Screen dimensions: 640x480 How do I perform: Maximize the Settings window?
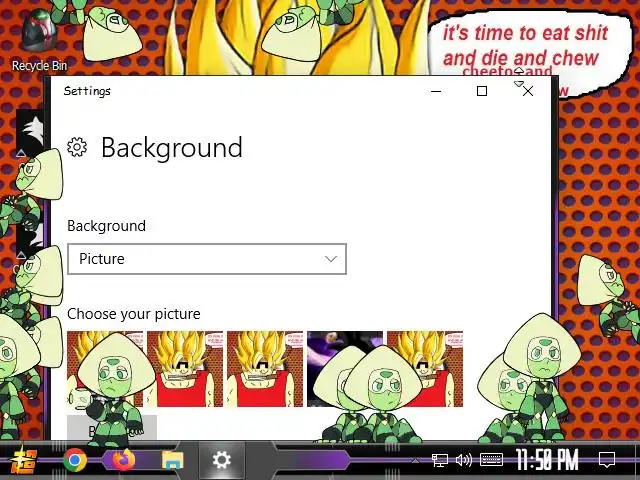482,91
